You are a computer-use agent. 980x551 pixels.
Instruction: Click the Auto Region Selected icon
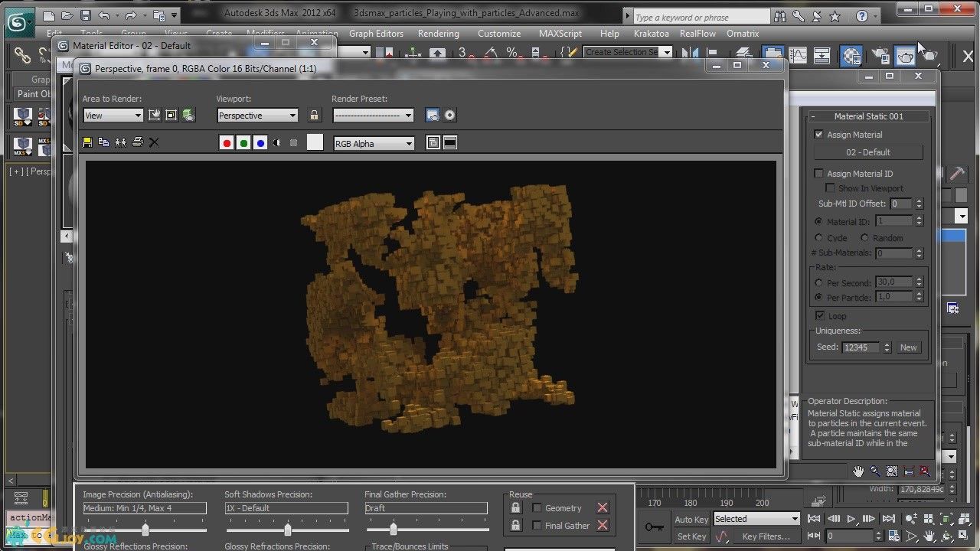tap(171, 115)
